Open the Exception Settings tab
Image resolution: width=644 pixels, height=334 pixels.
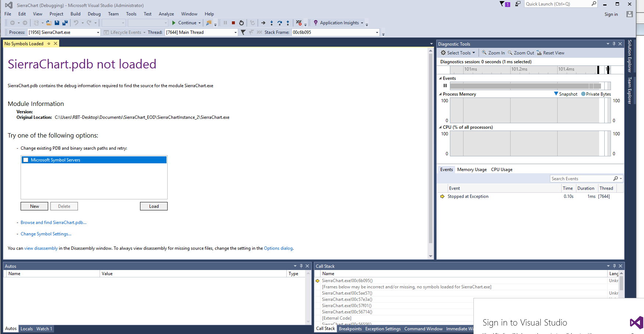[x=383, y=329]
